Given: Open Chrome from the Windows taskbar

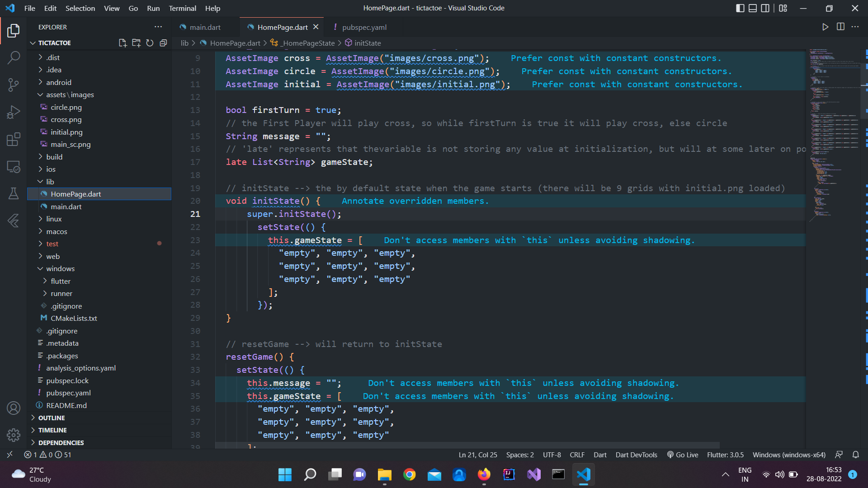Looking at the screenshot, I should pos(410,474).
